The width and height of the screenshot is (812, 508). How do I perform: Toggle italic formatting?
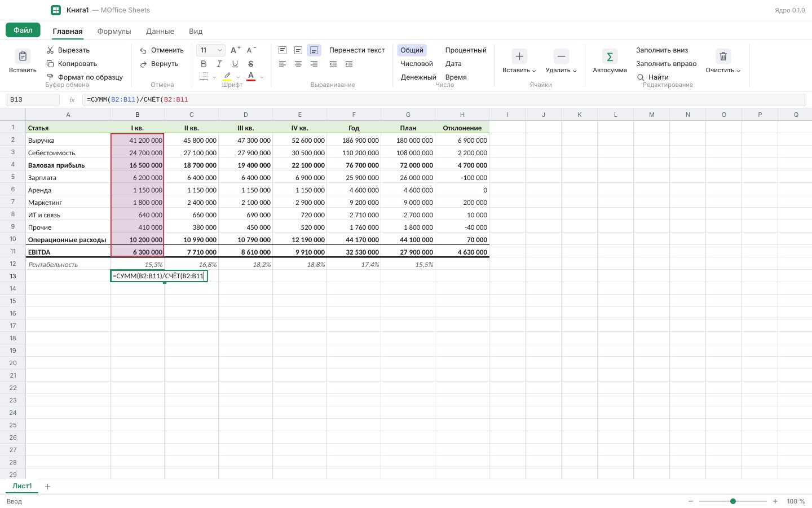pos(219,64)
